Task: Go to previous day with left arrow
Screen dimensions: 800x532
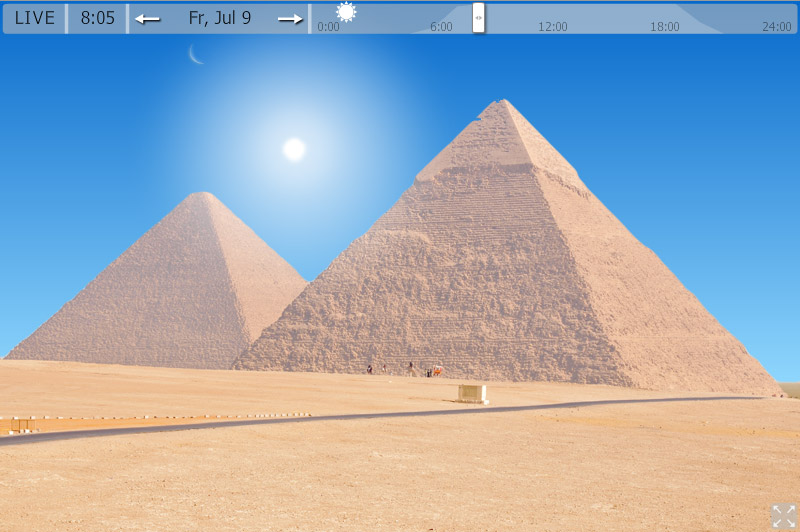Action: [148, 19]
